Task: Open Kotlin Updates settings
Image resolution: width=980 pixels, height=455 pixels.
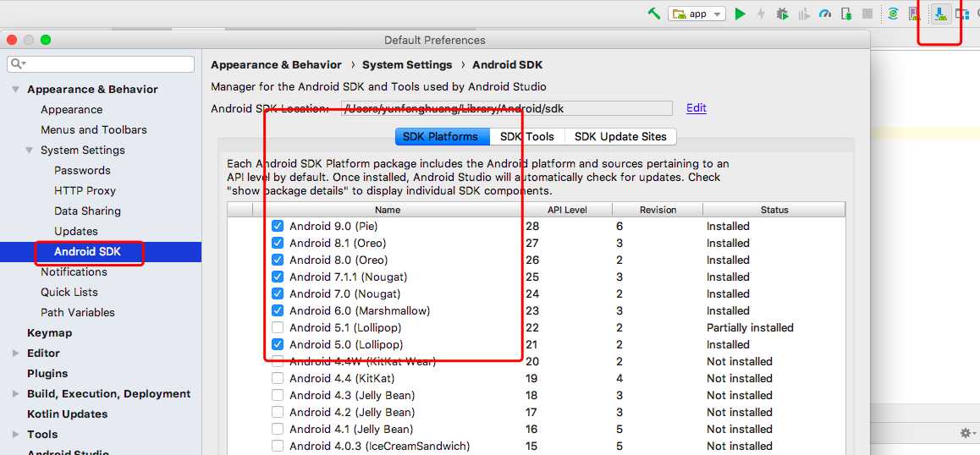Action: tap(68, 414)
